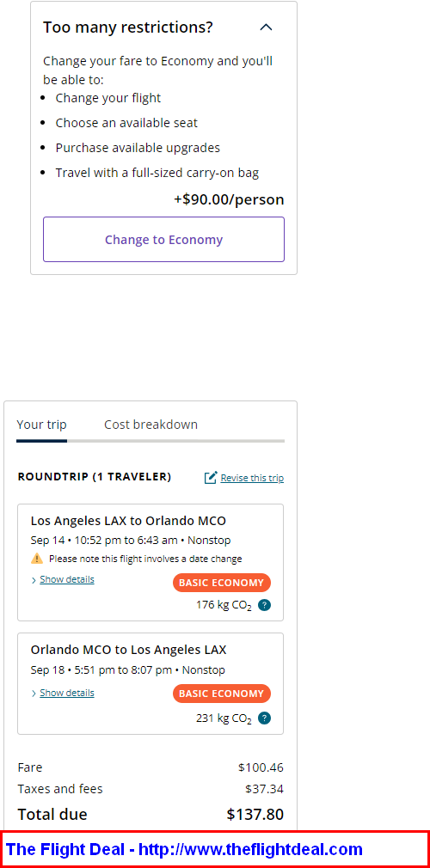This screenshot has width=430, height=868.
Task: Click Basic Economy badge on outbound flight
Action: (222, 583)
